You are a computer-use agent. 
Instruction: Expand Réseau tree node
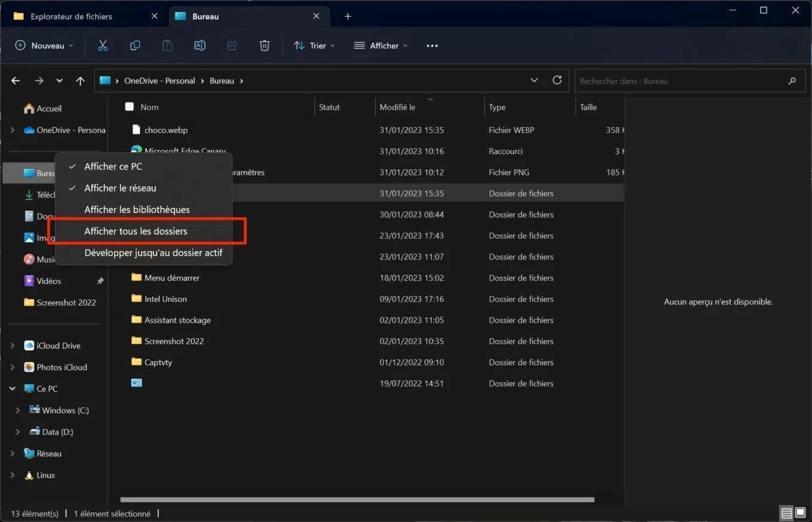tap(13, 454)
